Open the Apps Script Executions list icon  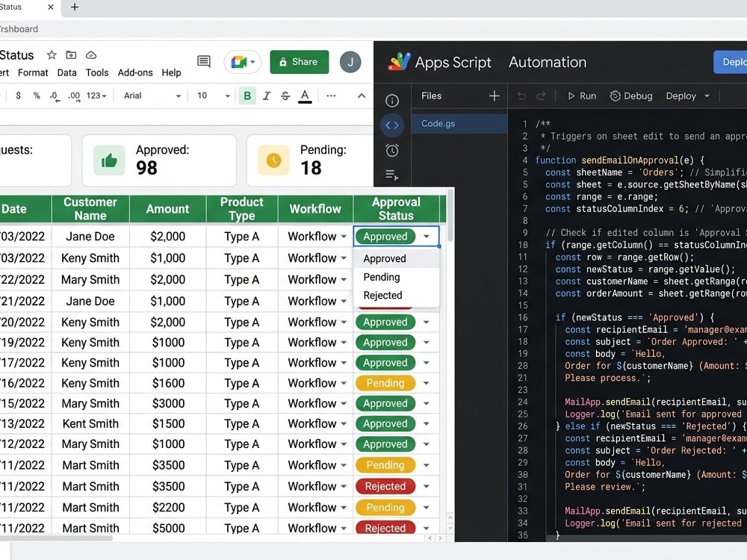(x=392, y=175)
